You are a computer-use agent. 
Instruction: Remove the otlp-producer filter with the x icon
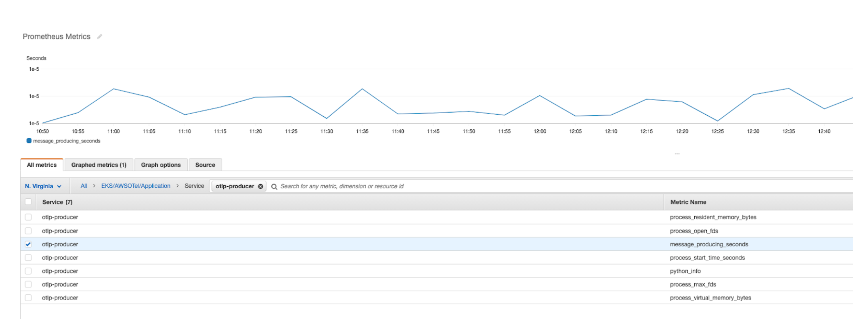point(261,186)
